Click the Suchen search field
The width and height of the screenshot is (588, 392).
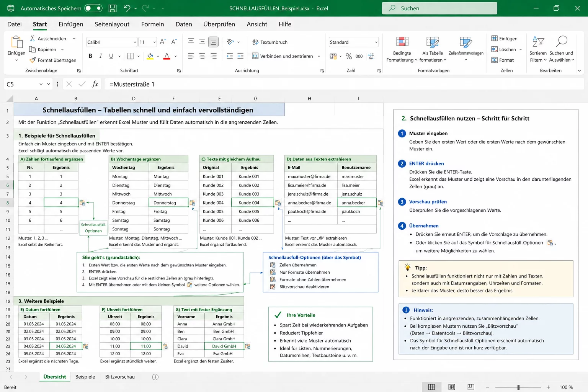click(439, 8)
